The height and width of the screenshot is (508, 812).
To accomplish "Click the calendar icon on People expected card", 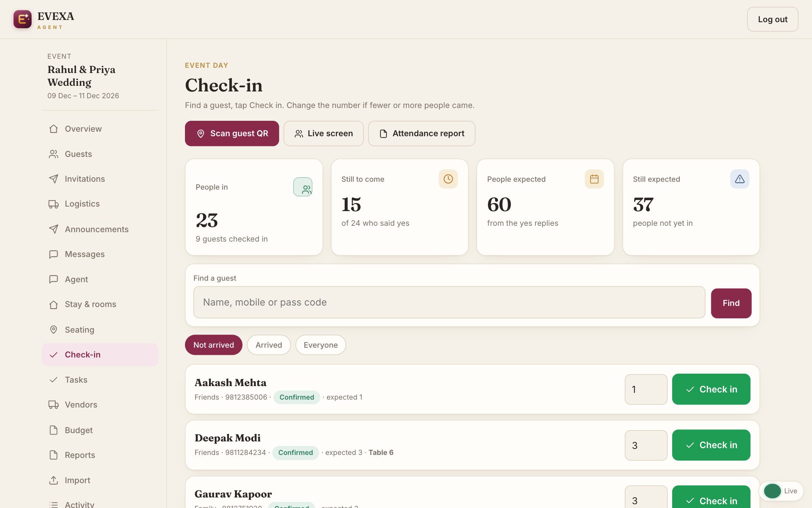I will click(594, 179).
